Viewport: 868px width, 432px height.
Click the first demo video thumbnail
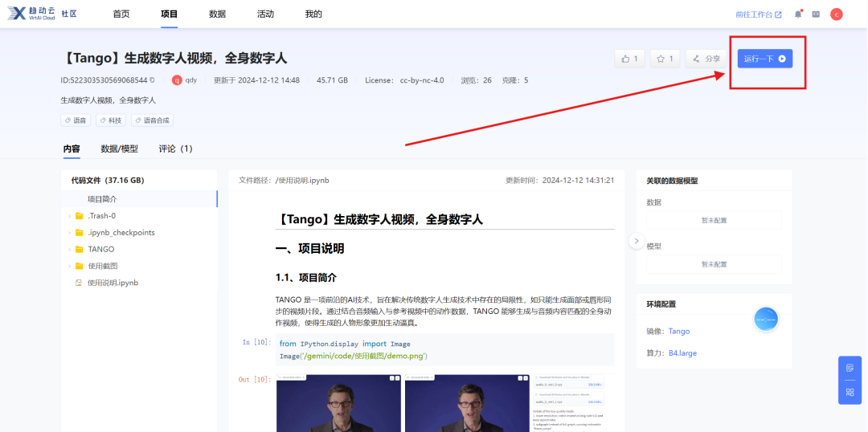[x=338, y=403]
